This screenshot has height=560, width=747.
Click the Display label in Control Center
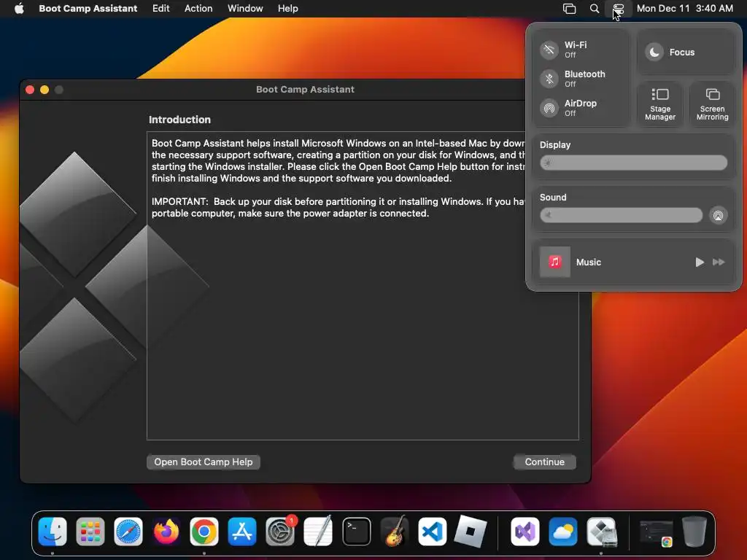555,145
